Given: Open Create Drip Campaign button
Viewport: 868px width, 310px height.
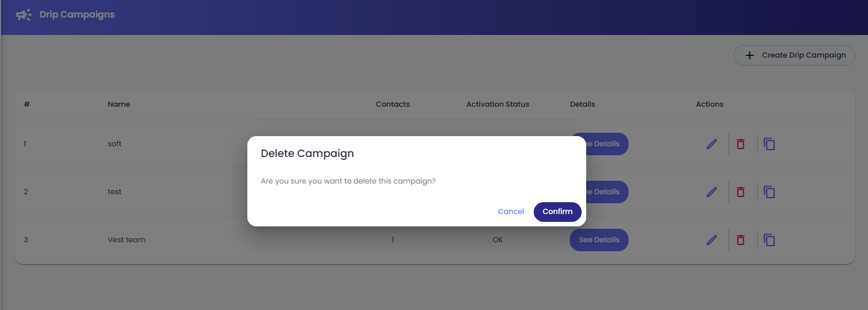Looking at the screenshot, I should click(x=794, y=55).
